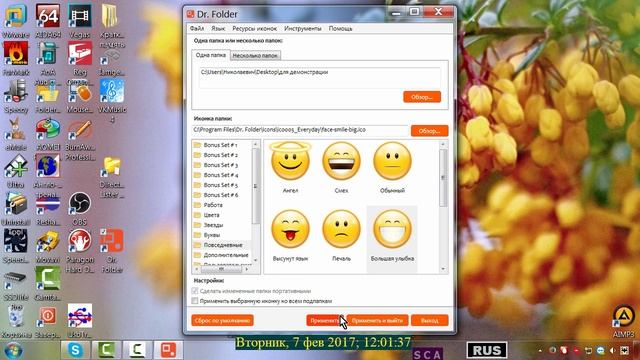Open the Язык menu
Screen dimensions: 640x360
click(218, 29)
